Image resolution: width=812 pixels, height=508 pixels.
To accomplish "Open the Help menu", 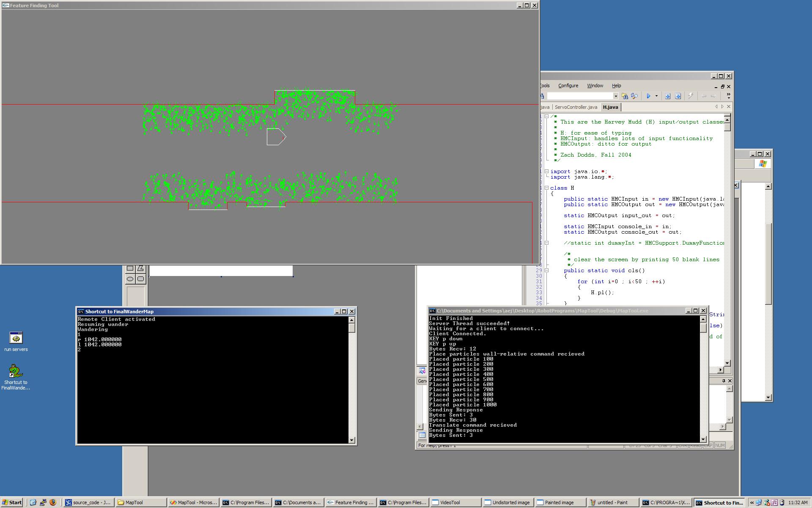I will pos(617,86).
